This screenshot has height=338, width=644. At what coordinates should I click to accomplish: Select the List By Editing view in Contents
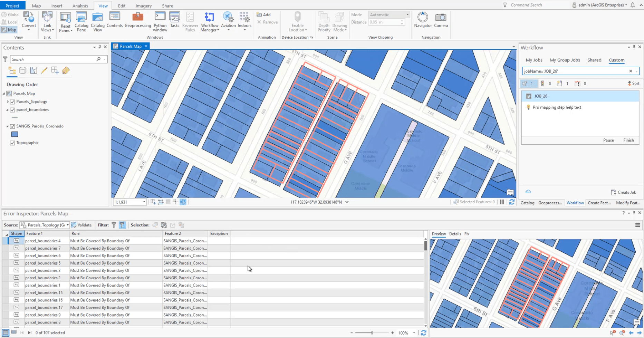pos(44,70)
